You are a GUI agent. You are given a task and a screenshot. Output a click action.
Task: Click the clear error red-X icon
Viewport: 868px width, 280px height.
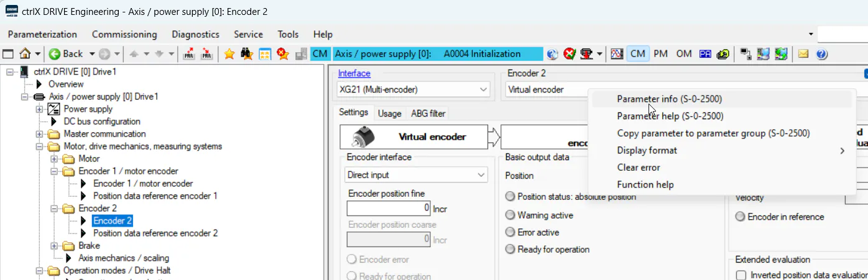(x=569, y=54)
